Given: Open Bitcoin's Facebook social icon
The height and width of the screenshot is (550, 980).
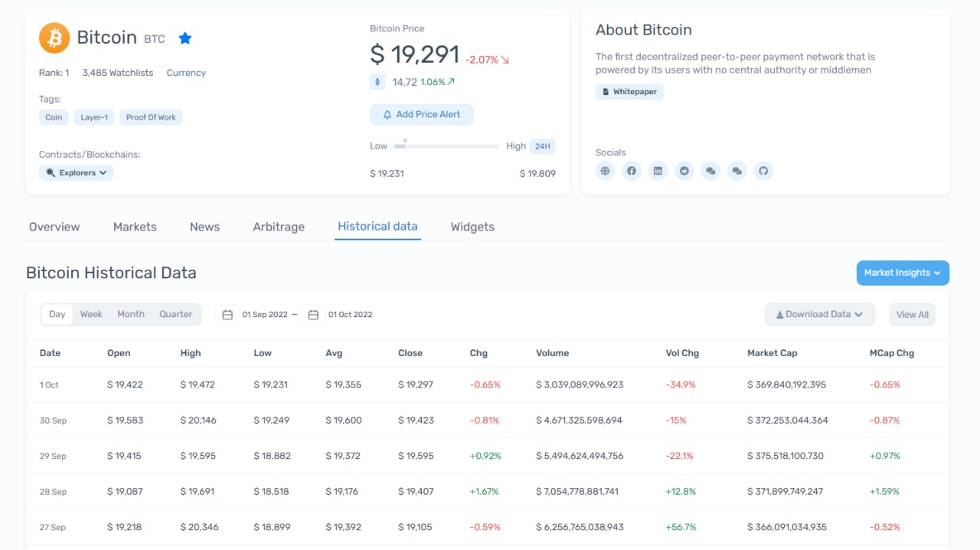Looking at the screenshot, I should [x=632, y=171].
